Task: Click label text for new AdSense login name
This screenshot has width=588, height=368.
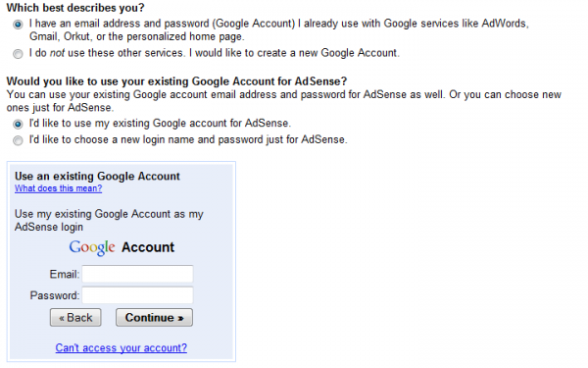Action: [x=188, y=139]
